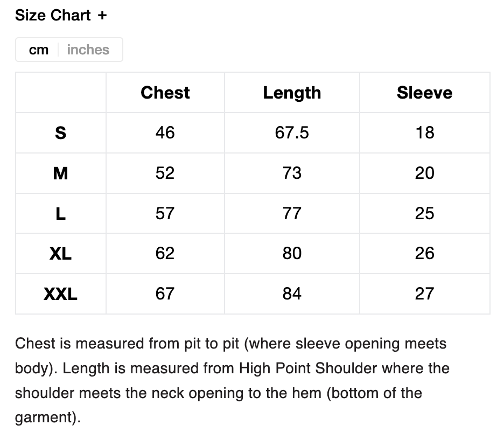504x446 pixels.
Task: Select the M size row label
Action: pyautogui.click(x=61, y=173)
